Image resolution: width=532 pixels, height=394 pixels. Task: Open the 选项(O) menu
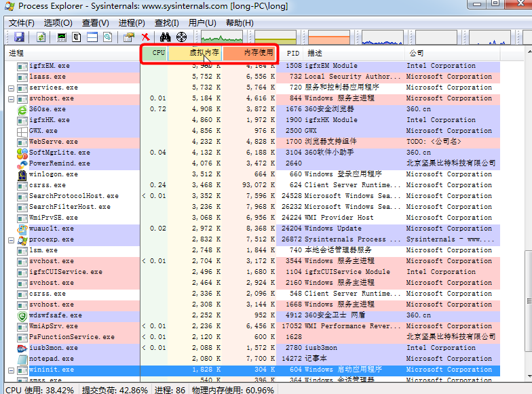58,23
